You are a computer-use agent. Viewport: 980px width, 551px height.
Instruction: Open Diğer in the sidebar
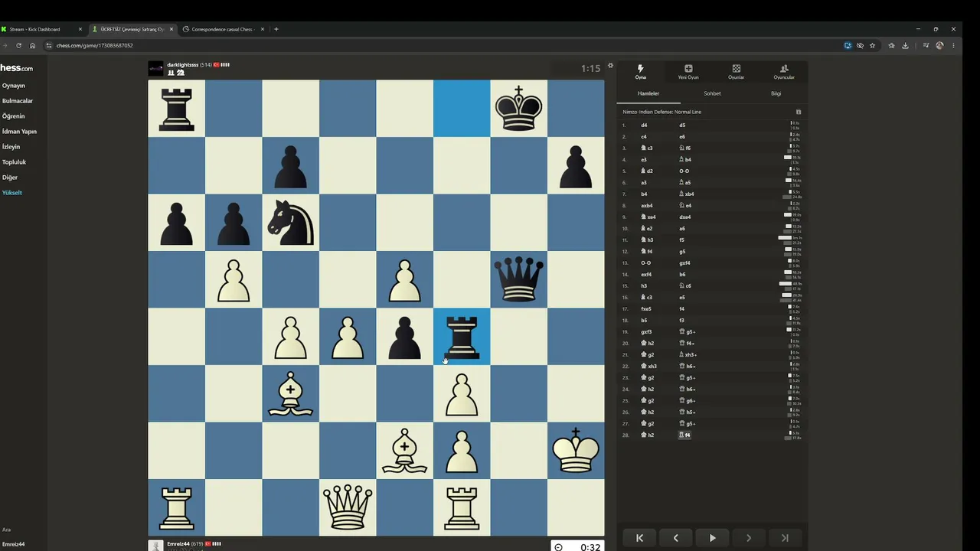pos(10,178)
